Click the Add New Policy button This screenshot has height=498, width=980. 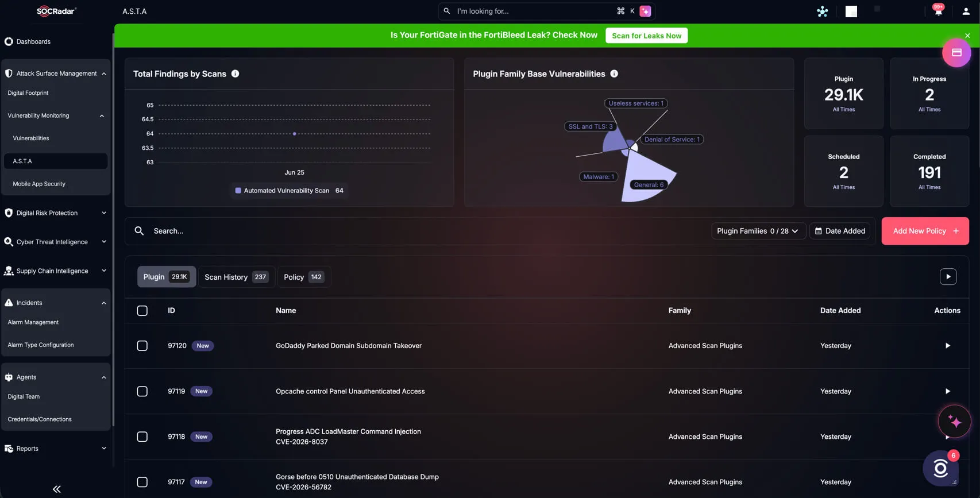[x=925, y=231]
